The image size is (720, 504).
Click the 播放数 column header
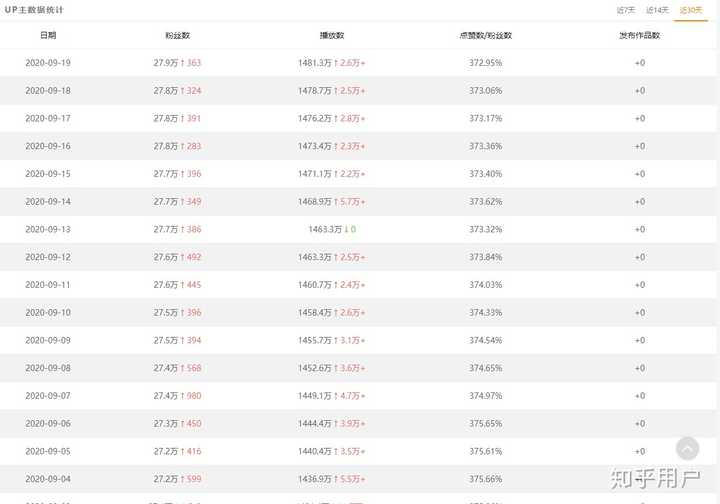point(332,35)
